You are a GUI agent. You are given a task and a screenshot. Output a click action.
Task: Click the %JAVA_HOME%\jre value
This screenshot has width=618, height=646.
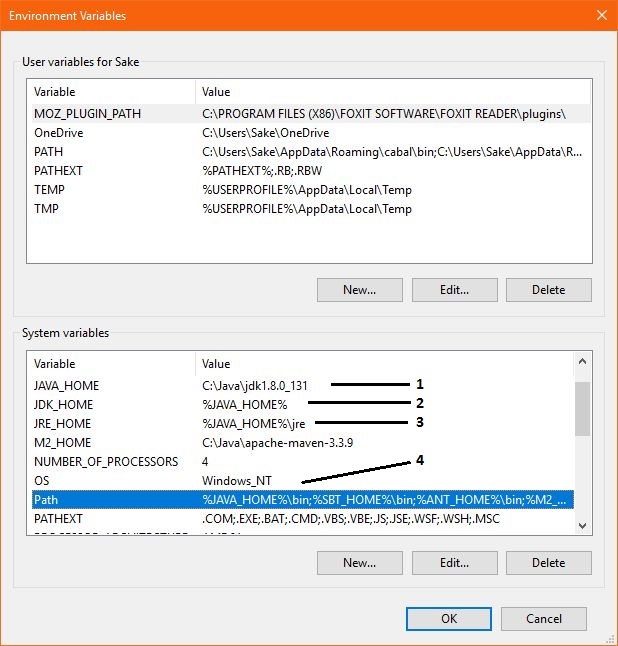[253, 424]
